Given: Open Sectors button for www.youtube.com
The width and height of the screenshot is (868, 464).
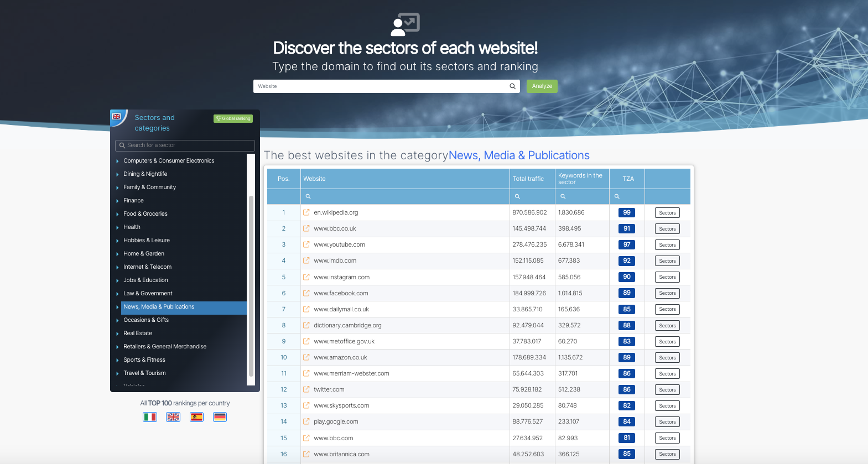Looking at the screenshot, I should pyautogui.click(x=667, y=245).
